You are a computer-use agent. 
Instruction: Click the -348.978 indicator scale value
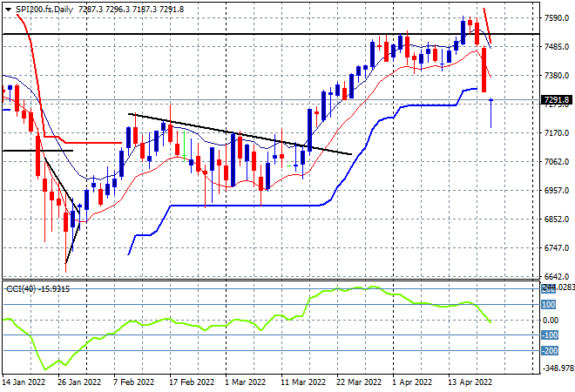[558, 368]
